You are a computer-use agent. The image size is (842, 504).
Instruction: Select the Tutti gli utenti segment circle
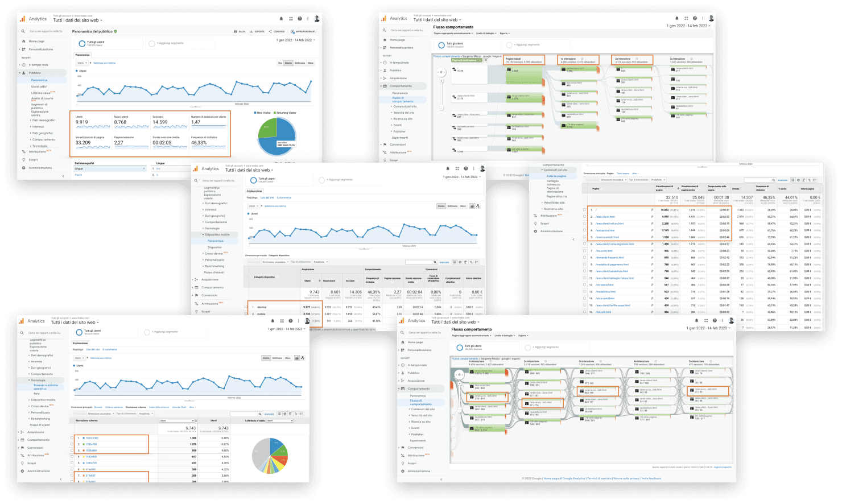coord(82,44)
